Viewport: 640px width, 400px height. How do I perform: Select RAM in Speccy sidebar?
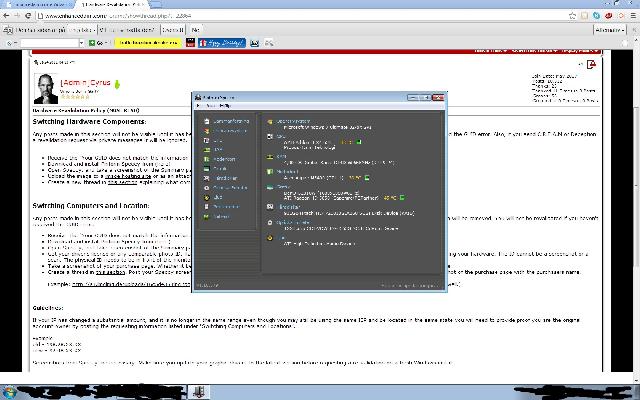[x=213, y=150]
